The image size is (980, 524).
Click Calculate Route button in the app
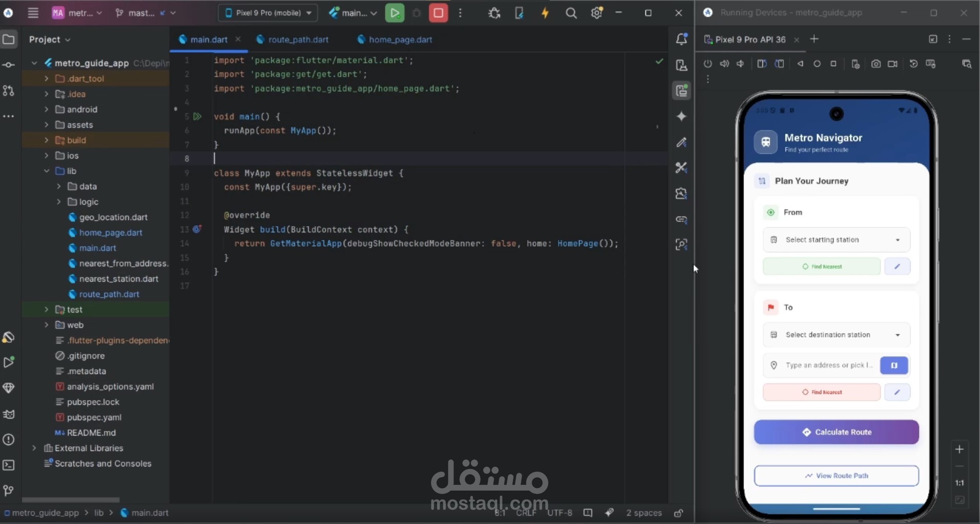point(836,432)
